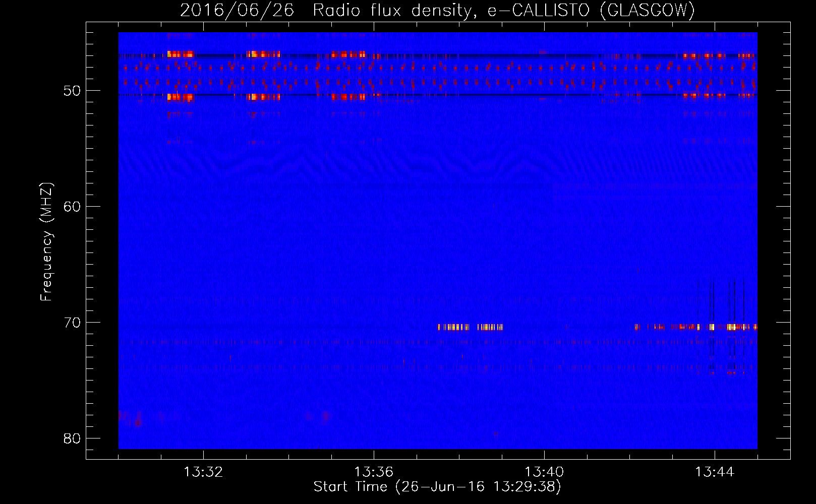Screen dimensions: 816x504
Task: Click the 60 frequency tick label
Action: click(x=72, y=207)
